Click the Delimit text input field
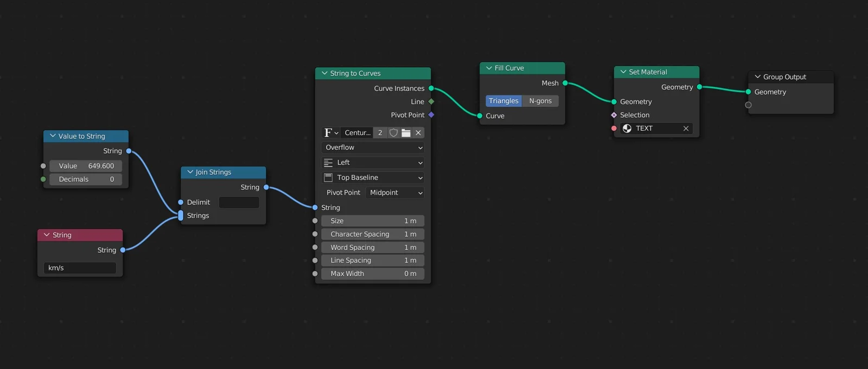This screenshot has height=369, width=868. pos(239,202)
